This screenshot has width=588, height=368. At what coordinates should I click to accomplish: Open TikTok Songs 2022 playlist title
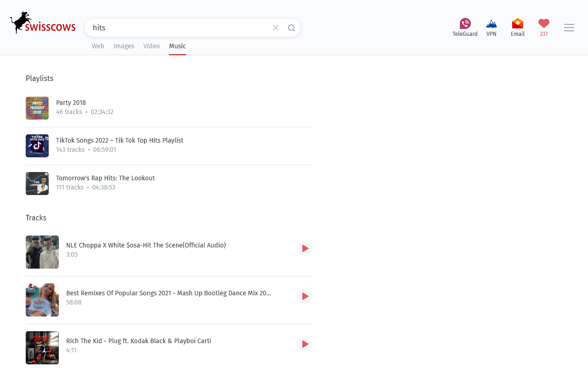pyautogui.click(x=119, y=141)
